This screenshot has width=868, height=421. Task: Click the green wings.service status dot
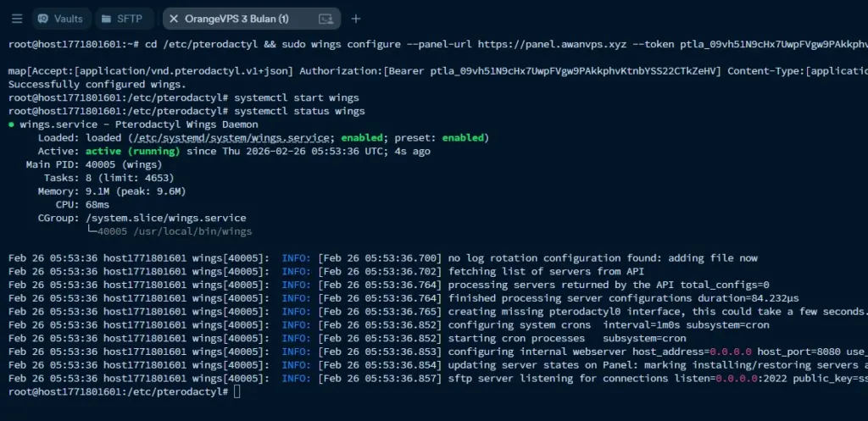(x=11, y=125)
